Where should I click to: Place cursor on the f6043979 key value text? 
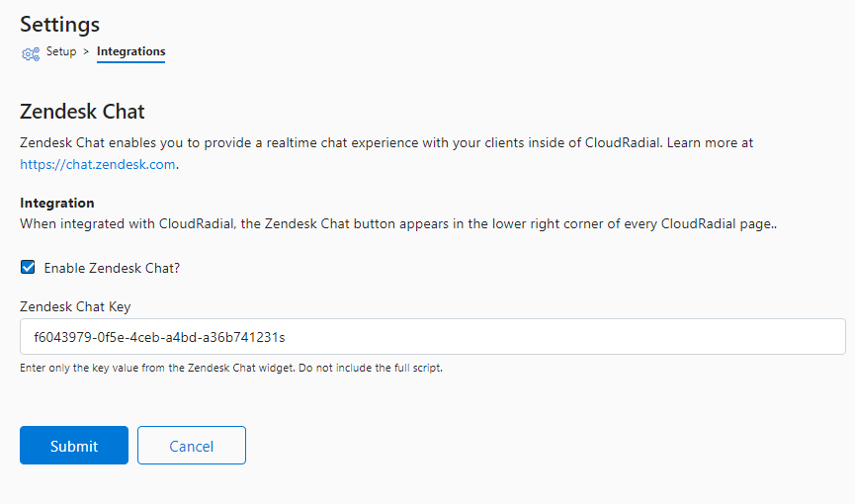(159, 337)
